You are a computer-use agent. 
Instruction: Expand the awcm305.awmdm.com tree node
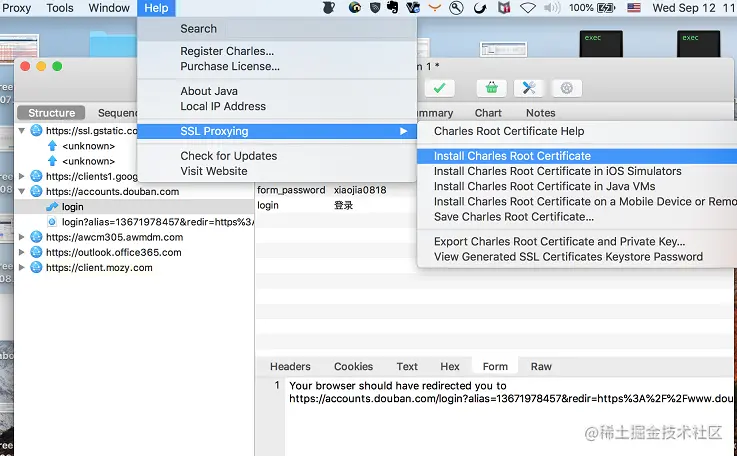pos(22,237)
